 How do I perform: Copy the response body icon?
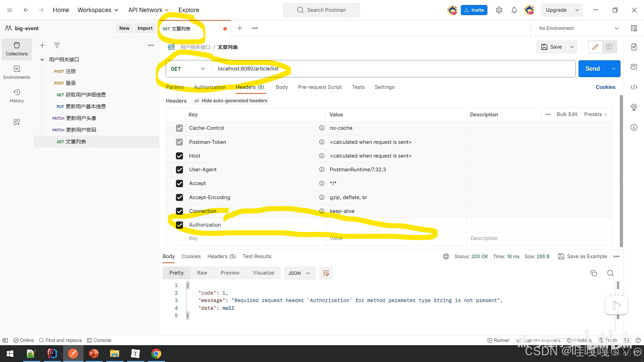point(593,273)
